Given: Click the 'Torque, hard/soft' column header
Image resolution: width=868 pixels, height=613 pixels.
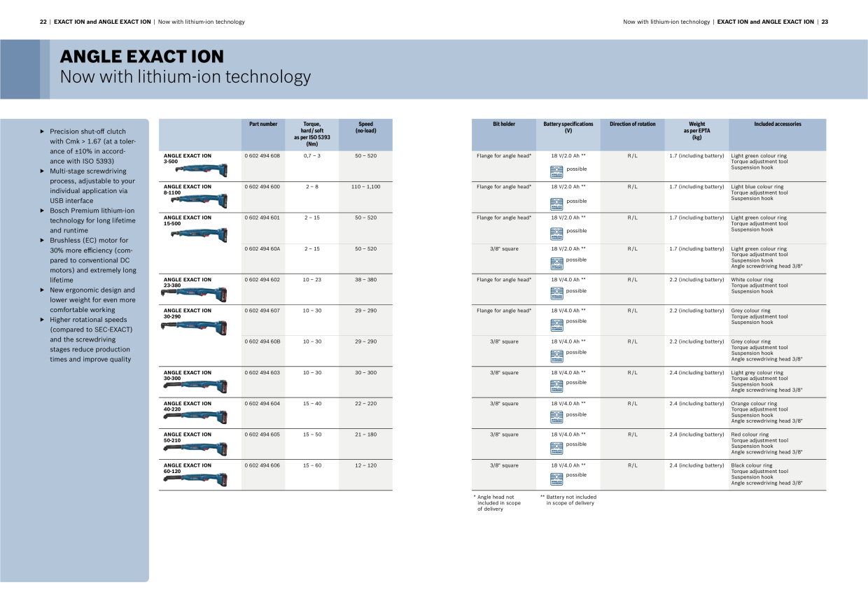Looking at the screenshot, I should pos(312,134).
